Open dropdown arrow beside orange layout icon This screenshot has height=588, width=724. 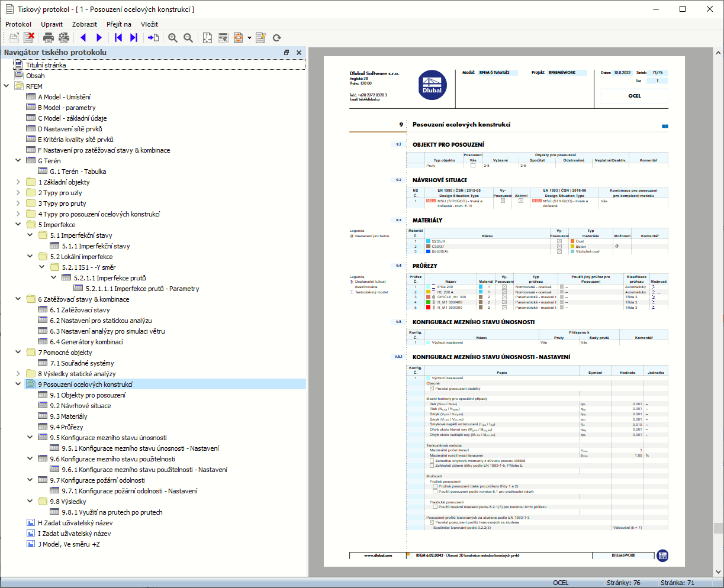(x=249, y=38)
